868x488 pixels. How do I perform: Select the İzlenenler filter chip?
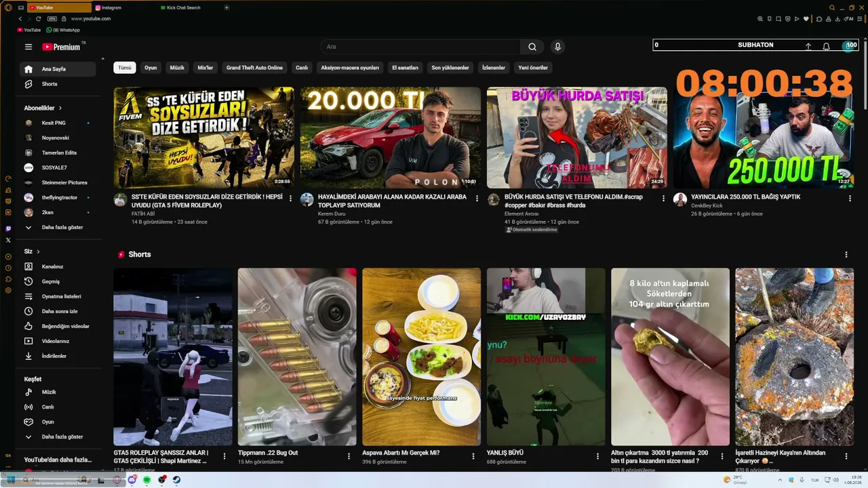pos(494,68)
